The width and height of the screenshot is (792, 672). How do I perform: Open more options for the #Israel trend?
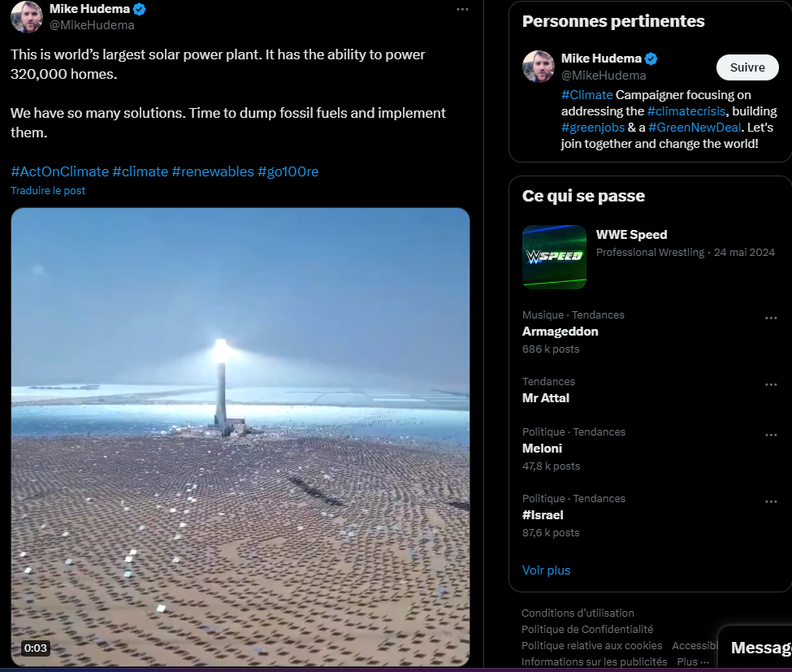pyautogui.click(x=771, y=501)
